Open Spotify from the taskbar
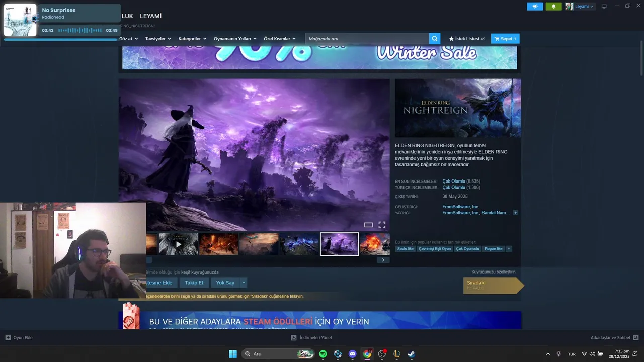This screenshot has width=644, height=362. [x=323, y=354]
